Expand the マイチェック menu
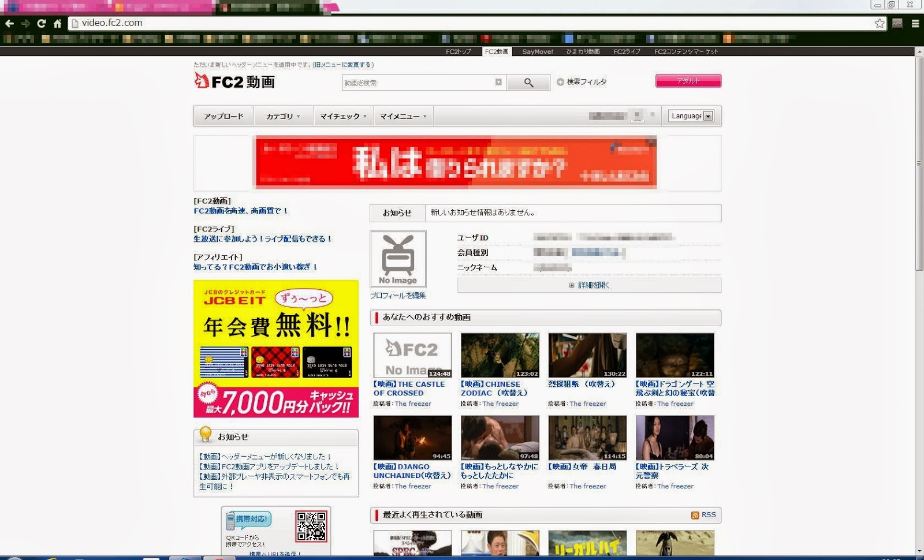 click(x=344, y=116)
